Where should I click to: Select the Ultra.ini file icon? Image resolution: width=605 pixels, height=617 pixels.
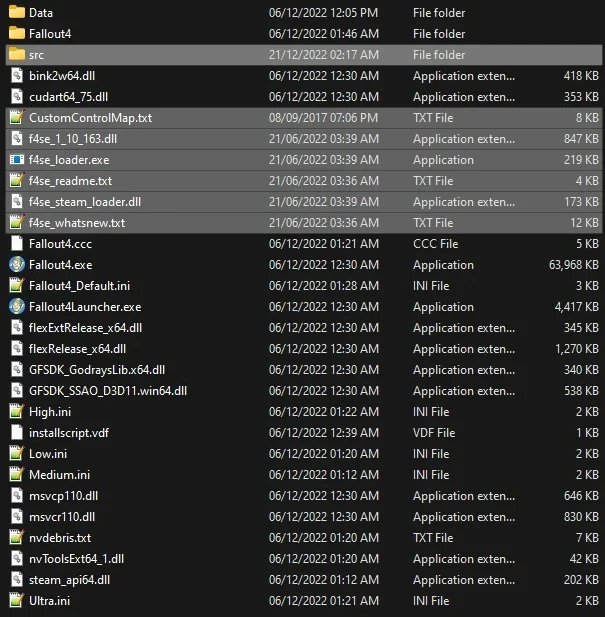pyautogui.click(x=16, y=601)
